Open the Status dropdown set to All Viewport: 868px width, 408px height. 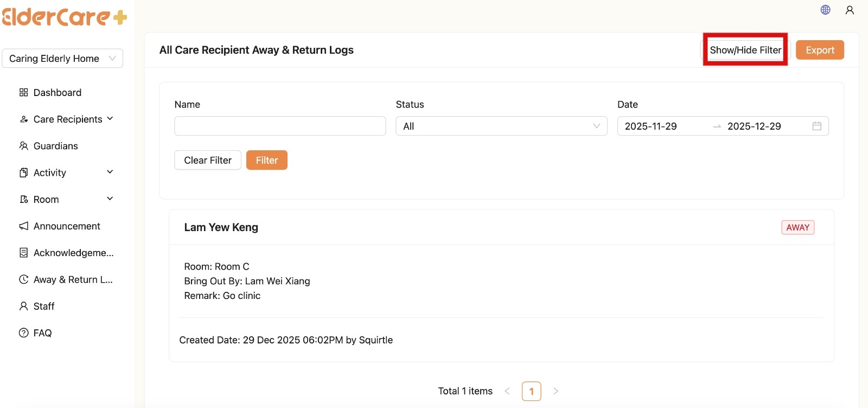(x=501, y=126)
